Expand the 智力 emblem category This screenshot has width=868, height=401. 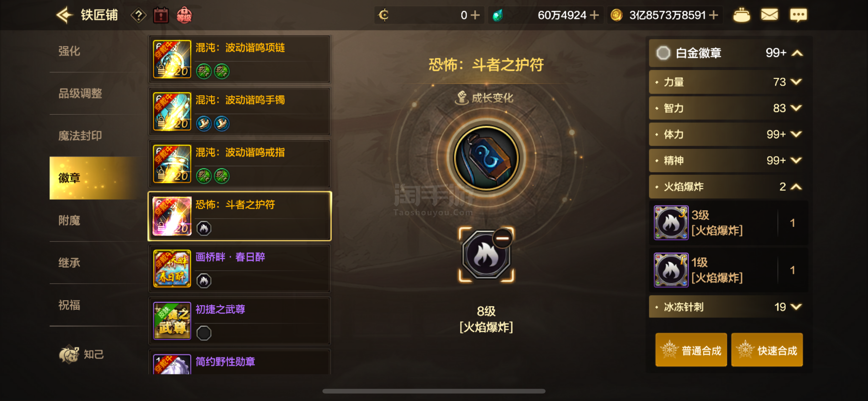(728, 108)
